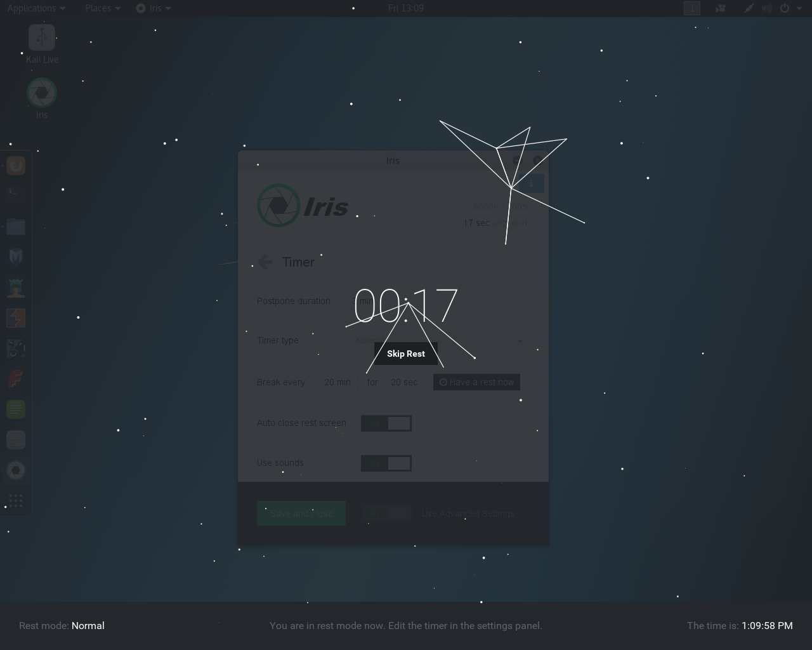Launch Burp Suite from the dock
812x650 pixels.
(16, 318)
